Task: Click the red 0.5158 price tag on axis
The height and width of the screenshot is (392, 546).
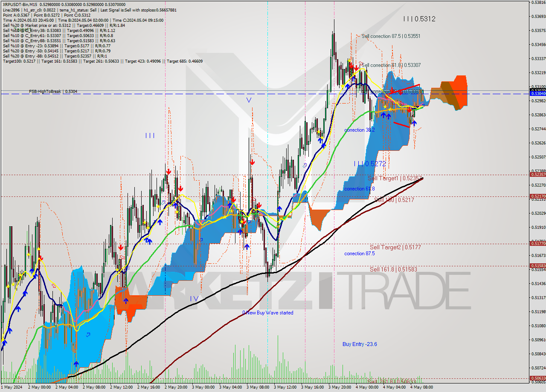Action: (537, 265)
